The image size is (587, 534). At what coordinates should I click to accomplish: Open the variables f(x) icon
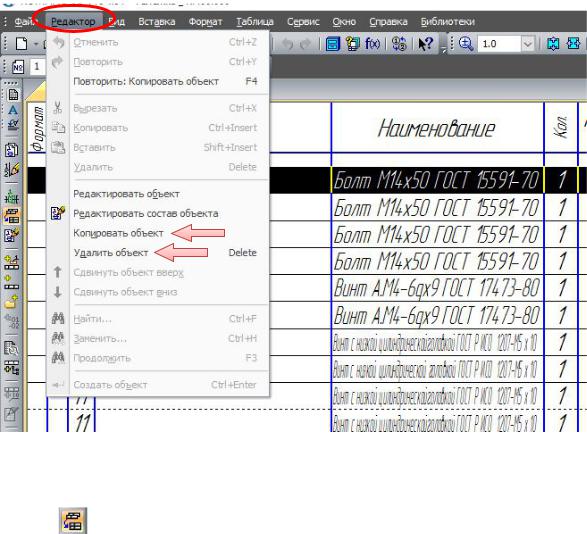coord(372,44)
